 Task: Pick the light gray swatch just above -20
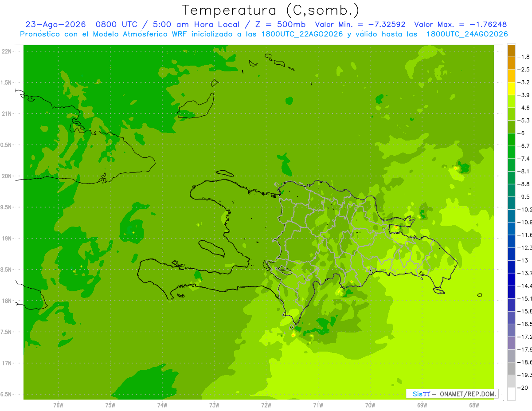(x=511, y=381)
